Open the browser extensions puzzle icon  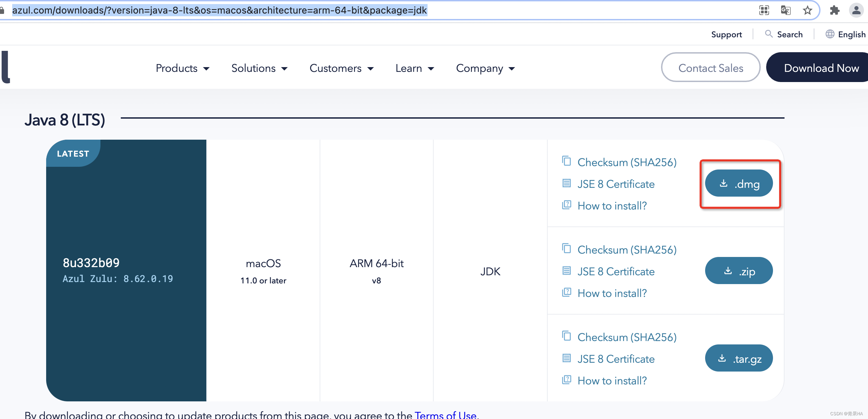tap(834, 11)
